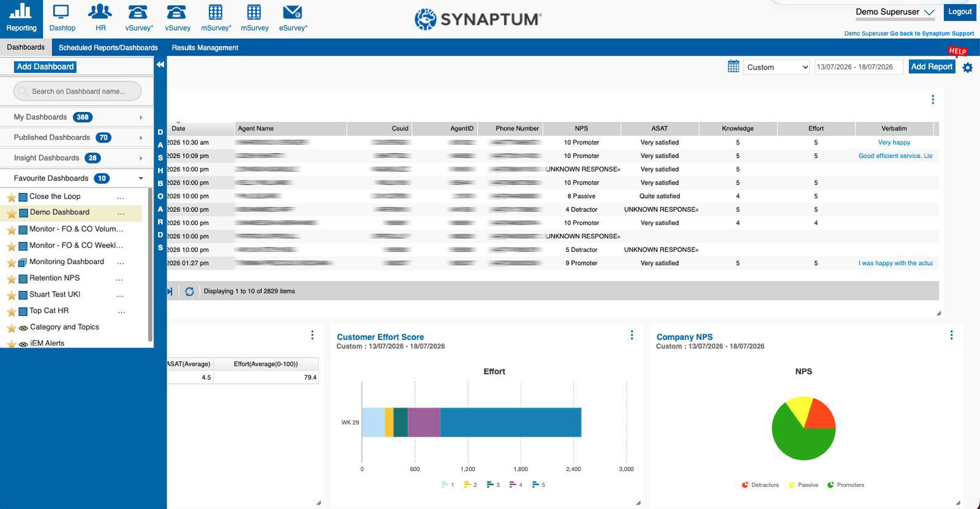The height and width of the screenshot is (509, 980).
Task: Toggle Detractors legend in NPS chart
Action: click(760, 484)
